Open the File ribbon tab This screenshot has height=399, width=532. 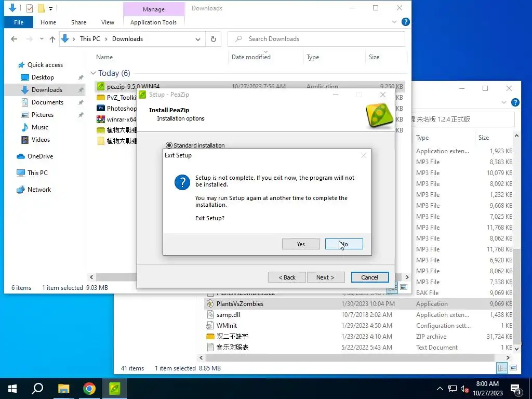click(19, 22)
